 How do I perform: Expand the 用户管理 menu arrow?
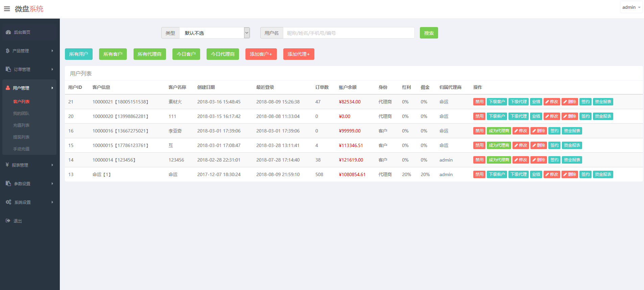pos(52,88)
